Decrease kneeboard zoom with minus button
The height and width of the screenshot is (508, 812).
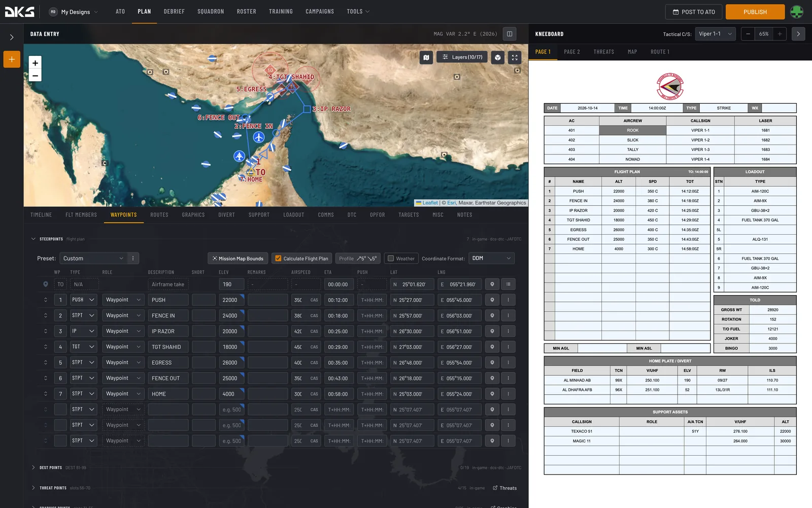click(748, 34)
